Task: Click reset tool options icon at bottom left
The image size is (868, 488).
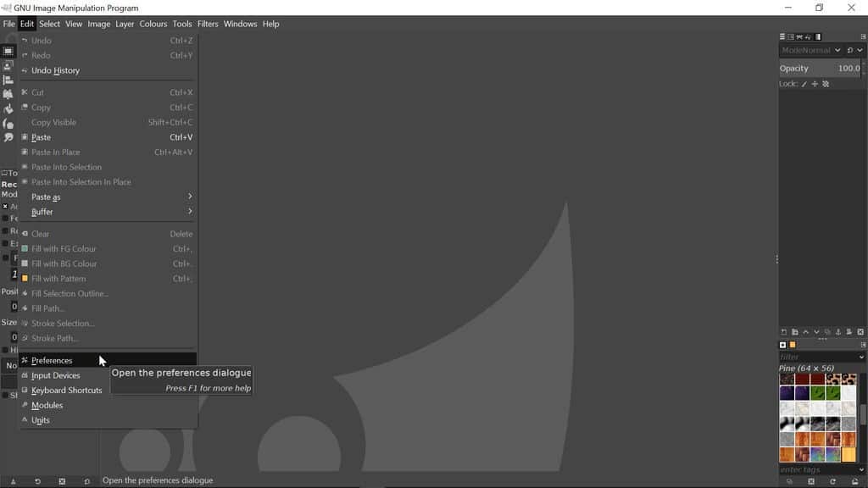Action: click(x=86, y=481)
